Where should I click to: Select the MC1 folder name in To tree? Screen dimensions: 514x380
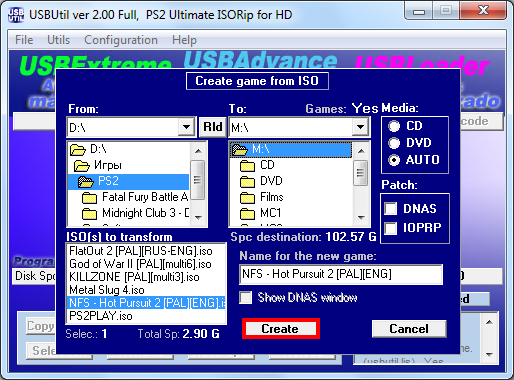point(271,213)
